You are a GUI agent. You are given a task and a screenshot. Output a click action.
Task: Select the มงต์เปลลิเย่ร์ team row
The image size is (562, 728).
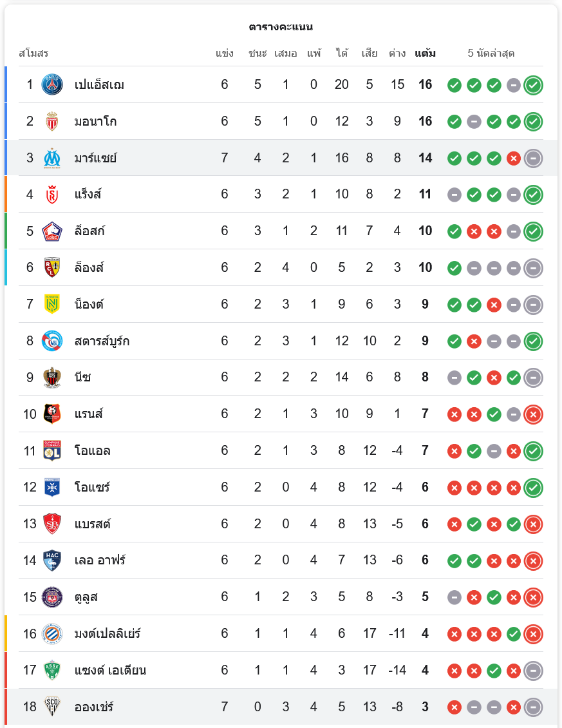click(281, 633)
